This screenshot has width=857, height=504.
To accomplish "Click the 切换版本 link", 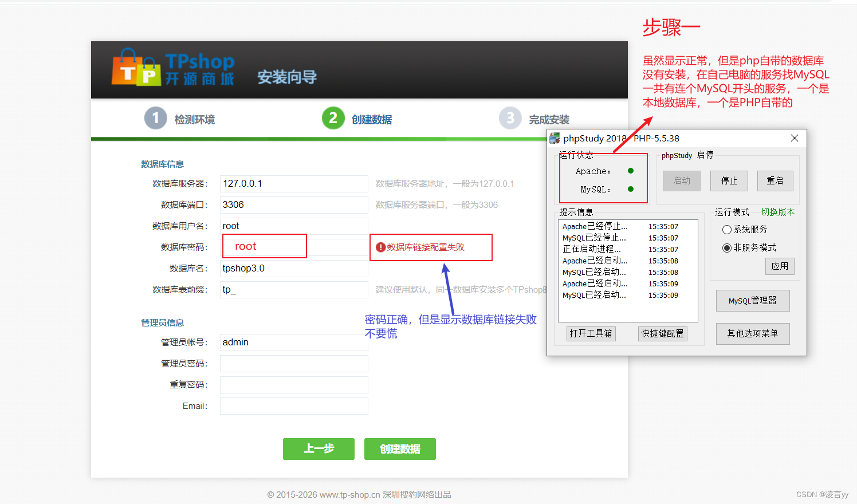I will point(778,212).
